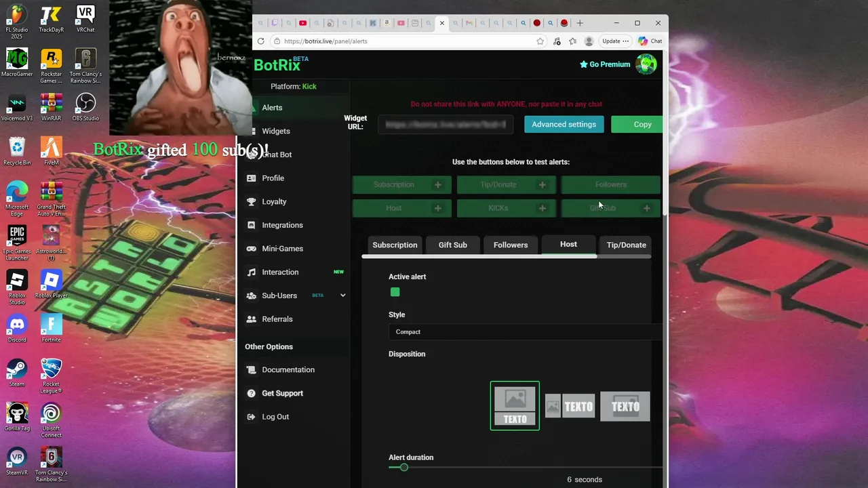Click the browser address bar URL
The width and height of the screenshot is (868, 488).
pos(325,41)
